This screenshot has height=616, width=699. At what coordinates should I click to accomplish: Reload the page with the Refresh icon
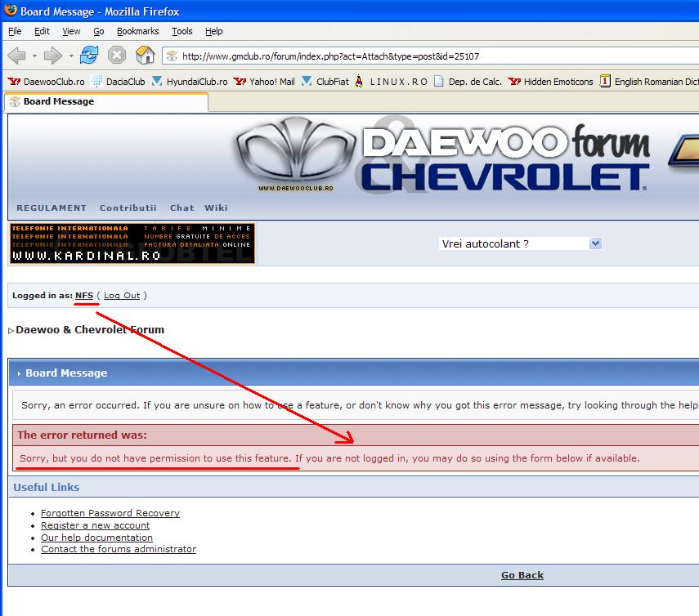tap(89, 56)
